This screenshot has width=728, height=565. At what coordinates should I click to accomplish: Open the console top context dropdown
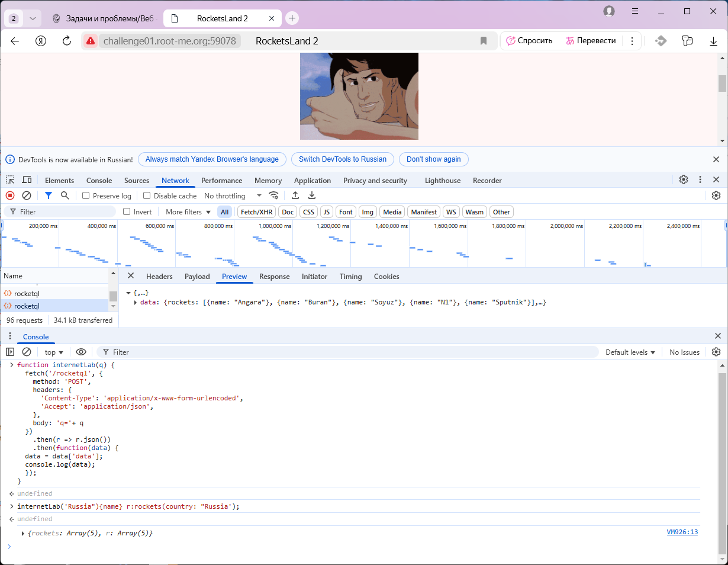(x=54, y=352)
